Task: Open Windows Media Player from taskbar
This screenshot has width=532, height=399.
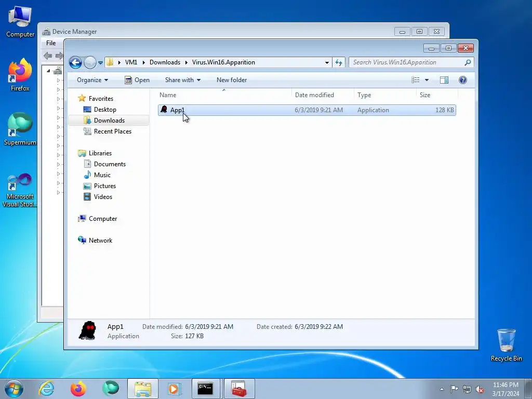Action: pyautogui.click(x=174, y=389)
